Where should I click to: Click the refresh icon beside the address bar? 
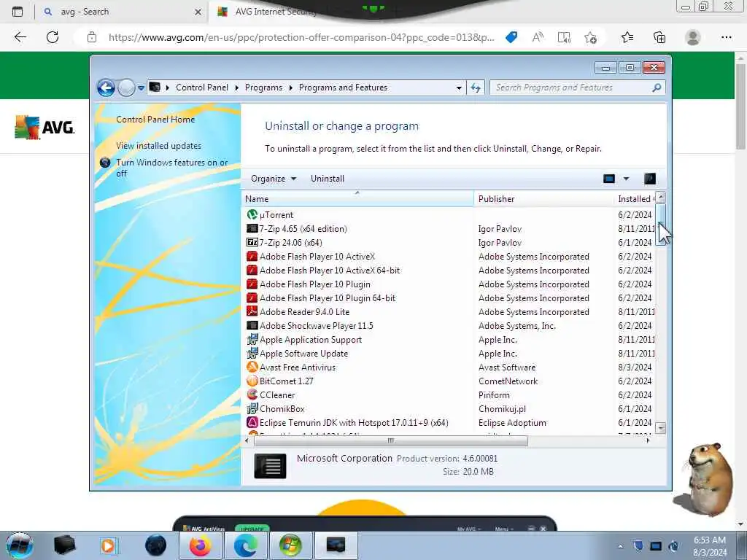[476, 87]
